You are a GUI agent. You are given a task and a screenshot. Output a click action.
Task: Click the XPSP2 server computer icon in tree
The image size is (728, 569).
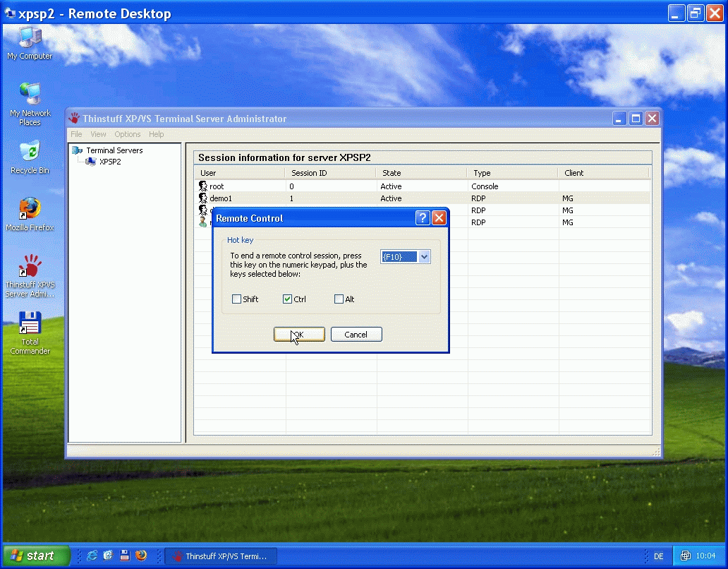91,162
